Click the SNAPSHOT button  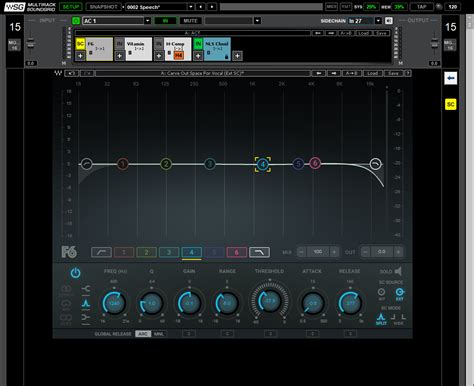pyautogui.click(x=103, y=7)
